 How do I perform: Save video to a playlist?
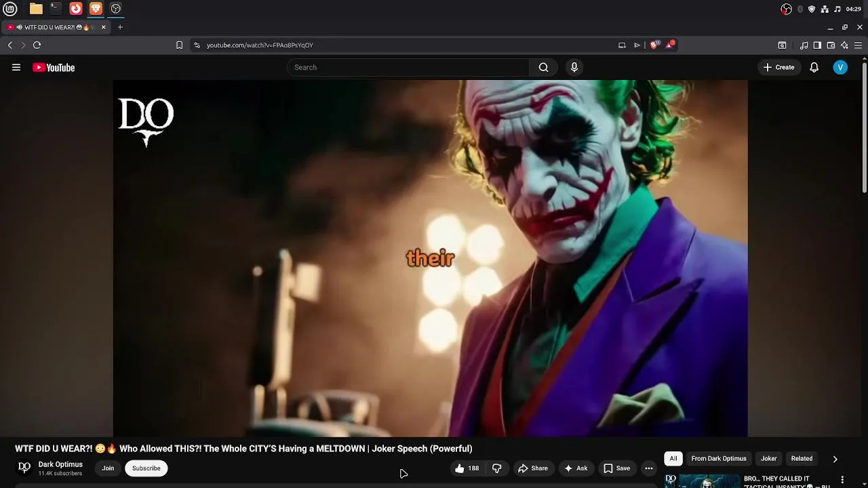pyautogui.click(x=616, y=468)
